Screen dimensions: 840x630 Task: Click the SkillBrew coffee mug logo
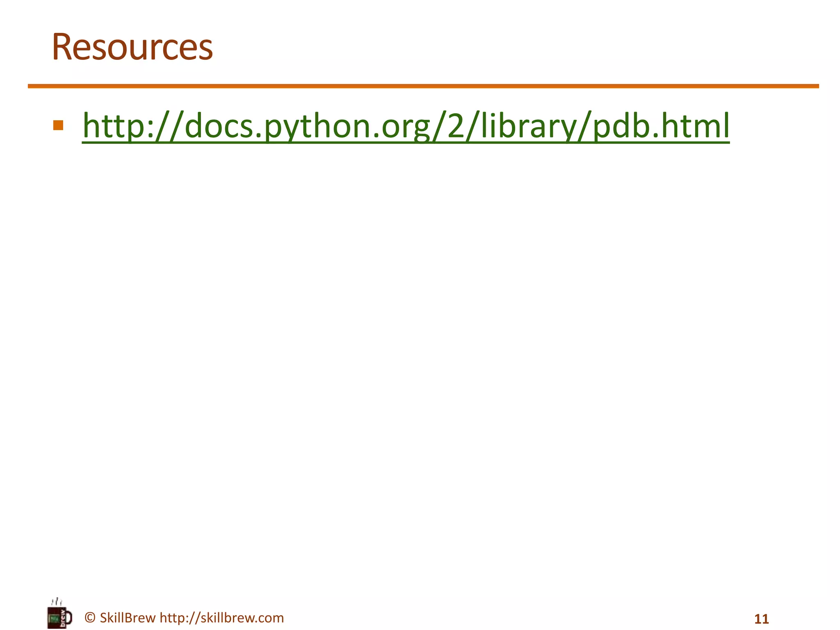point(57,617)
